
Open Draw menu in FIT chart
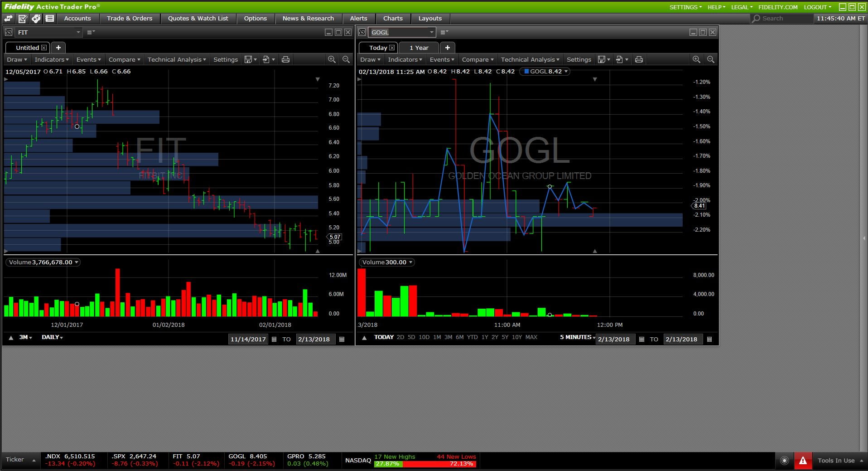click(x=17, y=59)
